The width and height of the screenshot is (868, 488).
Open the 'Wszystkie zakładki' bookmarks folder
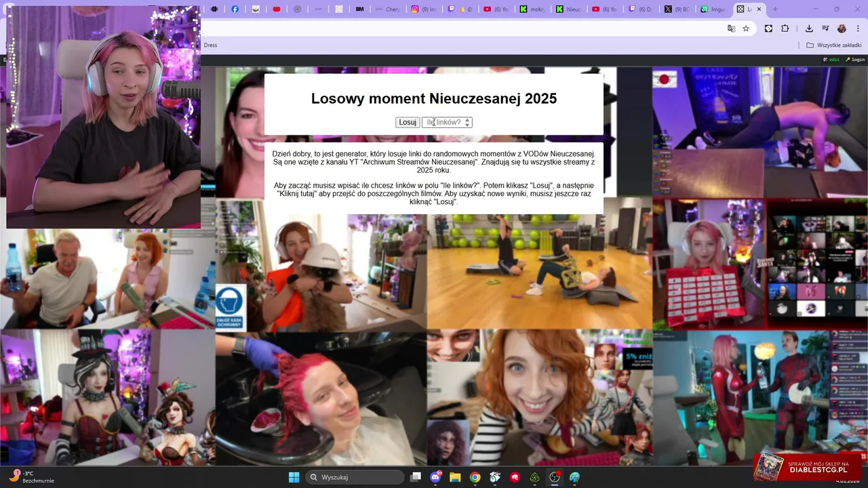(x=833, y=45)
